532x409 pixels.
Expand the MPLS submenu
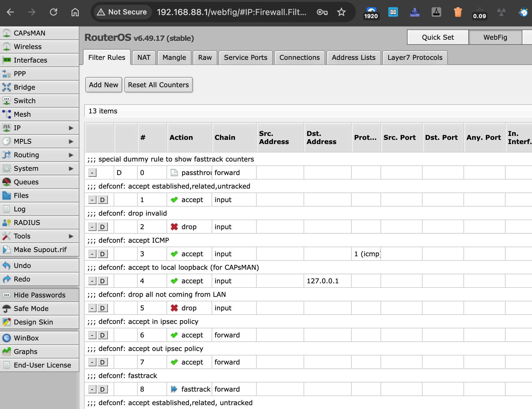click(71, 141)
